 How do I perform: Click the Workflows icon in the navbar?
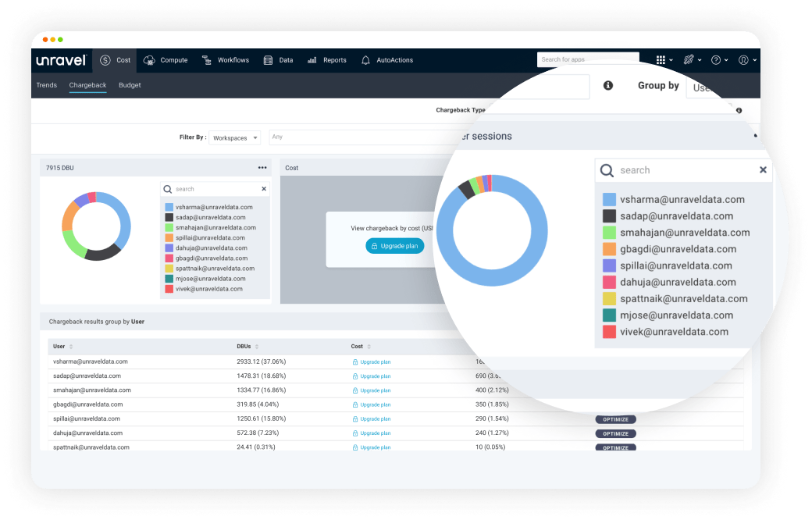pyautogui.click(x=207, y=60)
